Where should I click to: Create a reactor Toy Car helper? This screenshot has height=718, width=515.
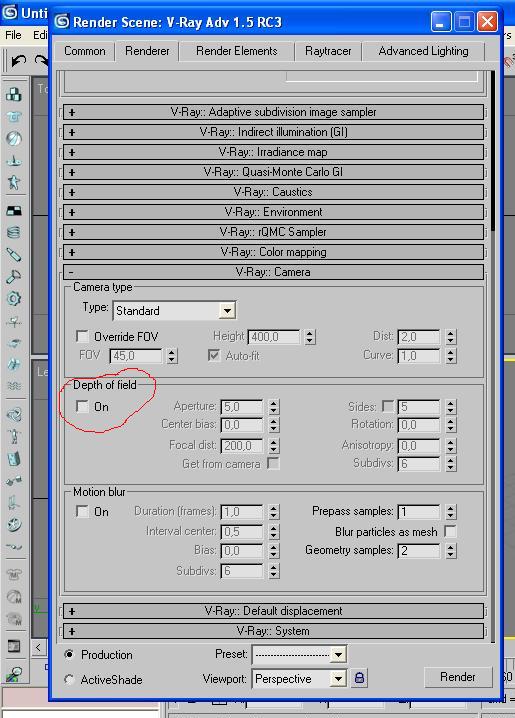click(x=14, y=343)
